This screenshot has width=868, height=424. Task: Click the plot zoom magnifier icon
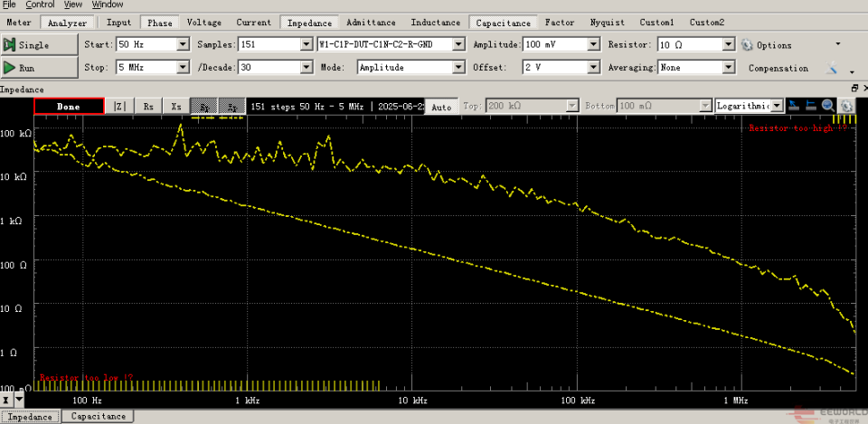pos(828,106)
